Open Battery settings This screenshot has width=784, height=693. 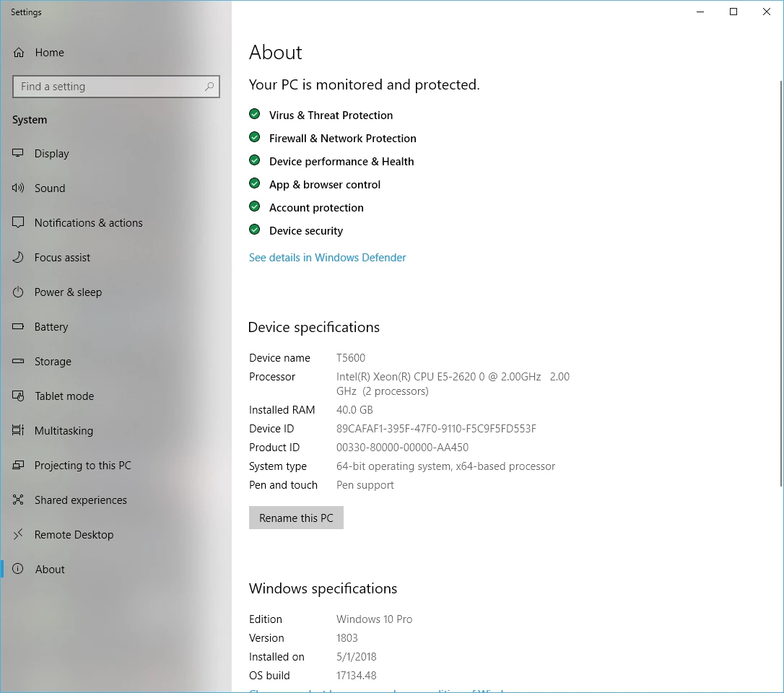[116, 326]
